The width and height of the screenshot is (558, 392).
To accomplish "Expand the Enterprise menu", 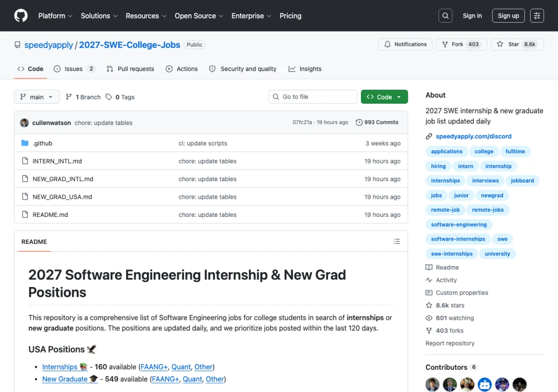I will point(252,16).
